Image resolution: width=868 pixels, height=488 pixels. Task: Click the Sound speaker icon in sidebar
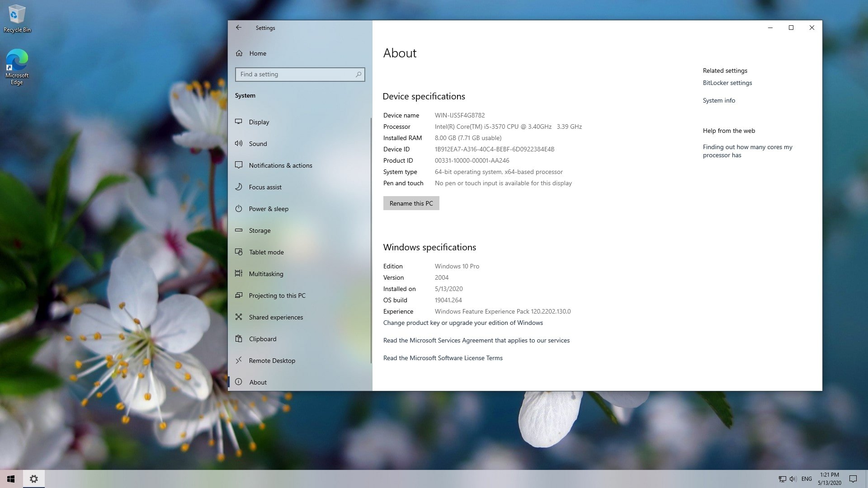(x=239, y=143)
